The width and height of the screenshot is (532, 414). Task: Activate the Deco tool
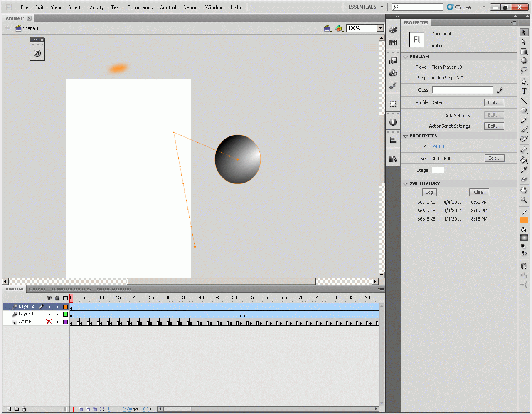524,139
